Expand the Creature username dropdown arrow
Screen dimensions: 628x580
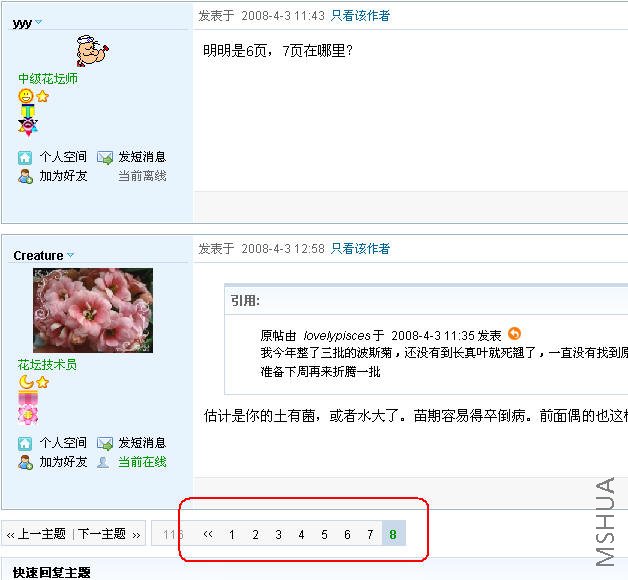tap(70, 255)
